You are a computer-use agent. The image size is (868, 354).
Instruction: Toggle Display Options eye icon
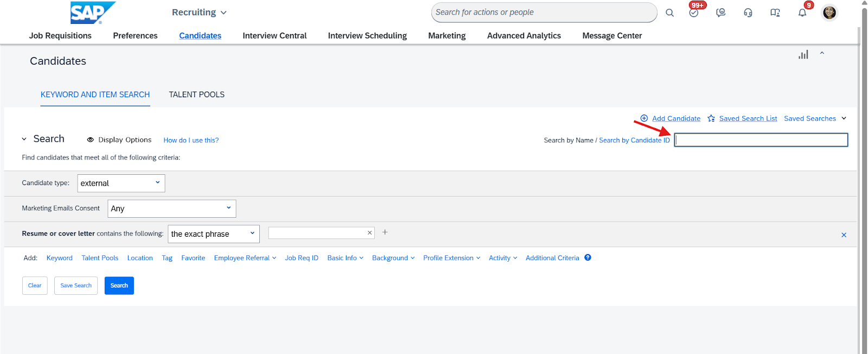tap(91, 140)
